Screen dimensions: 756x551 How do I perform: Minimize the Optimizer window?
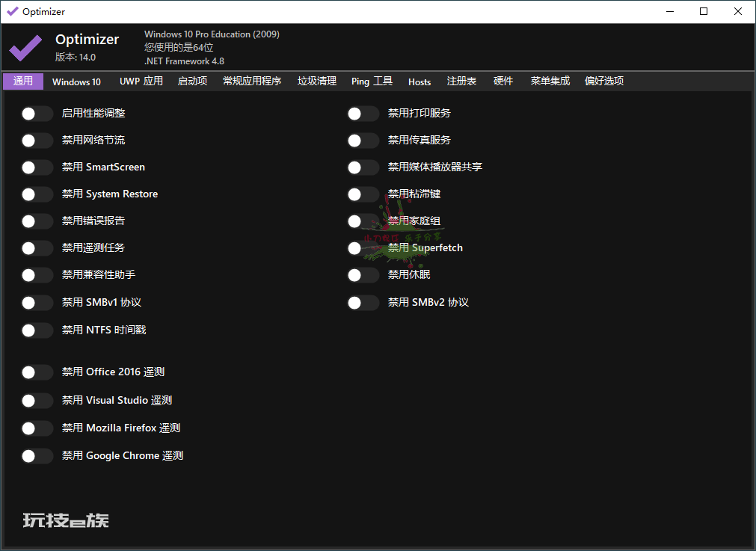pos(670,11)
